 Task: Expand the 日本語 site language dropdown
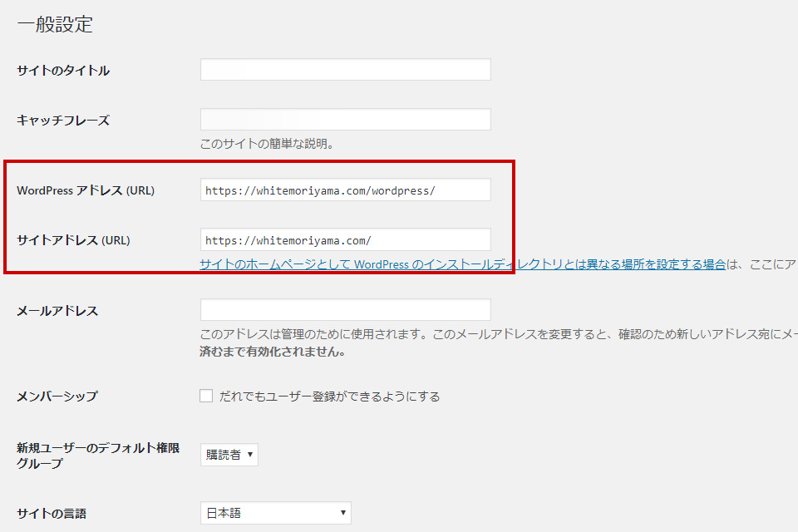pos(275,514)
